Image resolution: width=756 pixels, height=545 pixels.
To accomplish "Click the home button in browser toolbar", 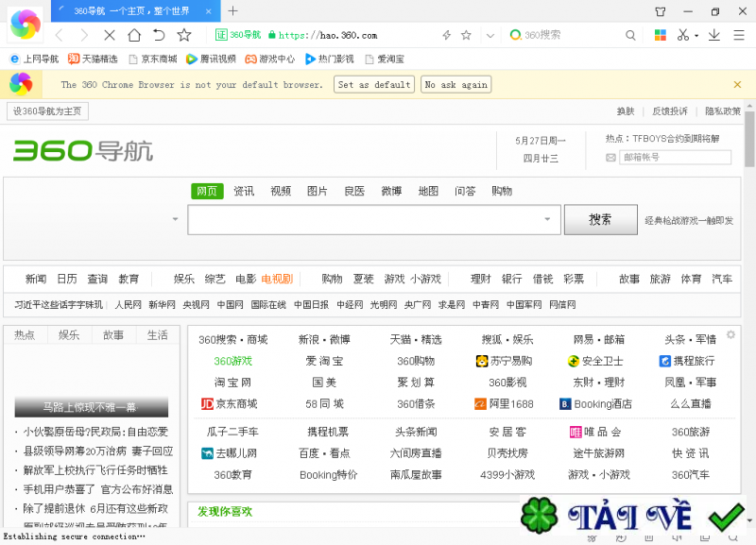I will (x=134, y=35).
